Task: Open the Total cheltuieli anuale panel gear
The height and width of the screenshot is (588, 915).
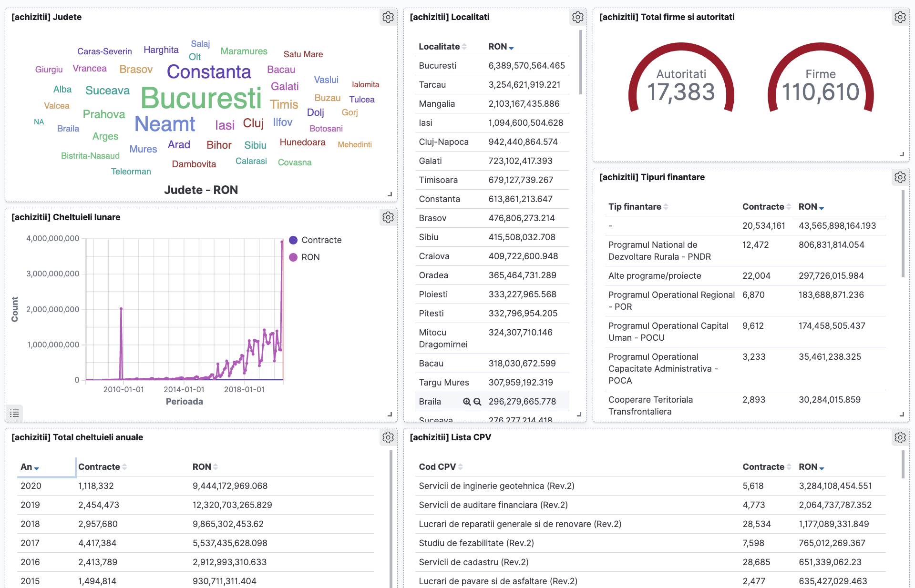Action: click(x=388, y=437)
